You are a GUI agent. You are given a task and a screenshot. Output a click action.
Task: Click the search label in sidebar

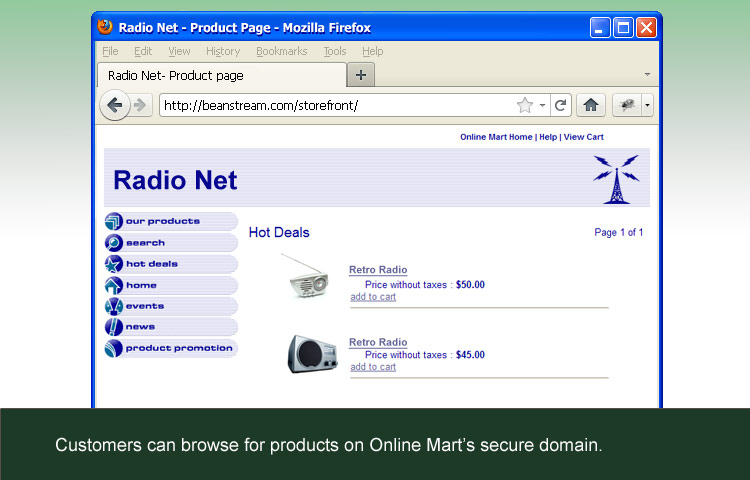point(145,243)
